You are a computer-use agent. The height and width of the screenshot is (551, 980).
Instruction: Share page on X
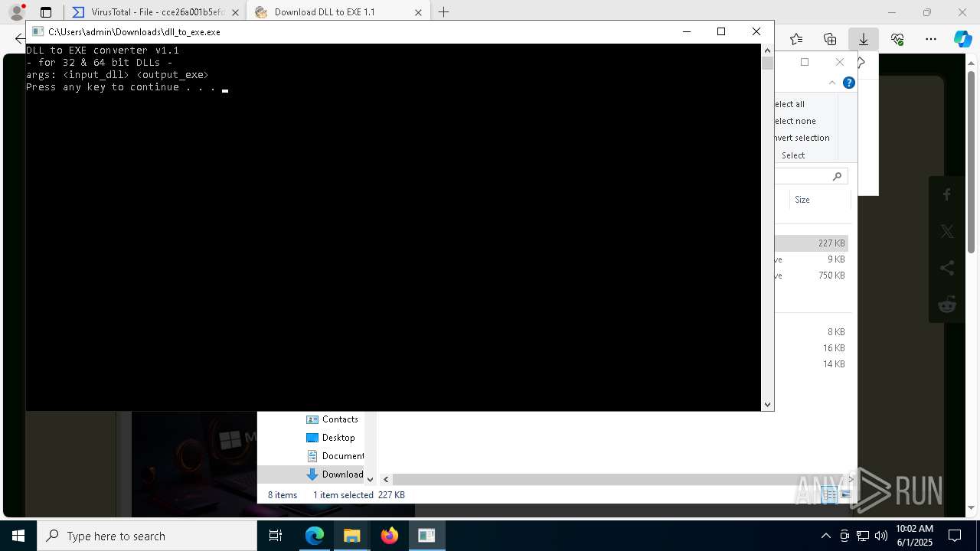pos(947,231)
